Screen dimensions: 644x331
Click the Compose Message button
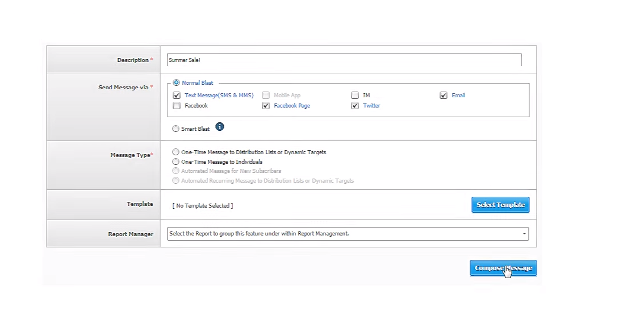pos(503,268)
